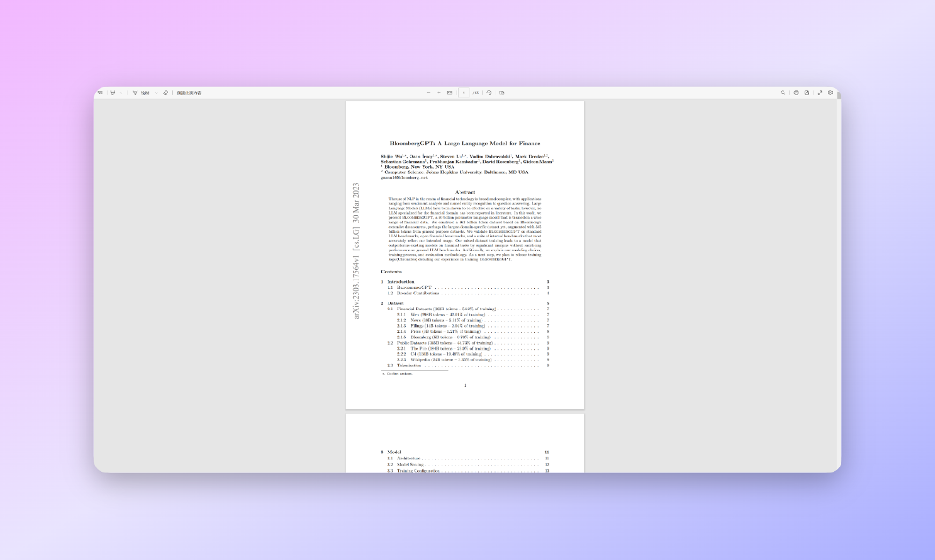Image resolution: width=935 pixels, height=560 pixels.
Task: Open the PDF viewer settings gear
Action: pyautogui.click(x=831, y=93)
